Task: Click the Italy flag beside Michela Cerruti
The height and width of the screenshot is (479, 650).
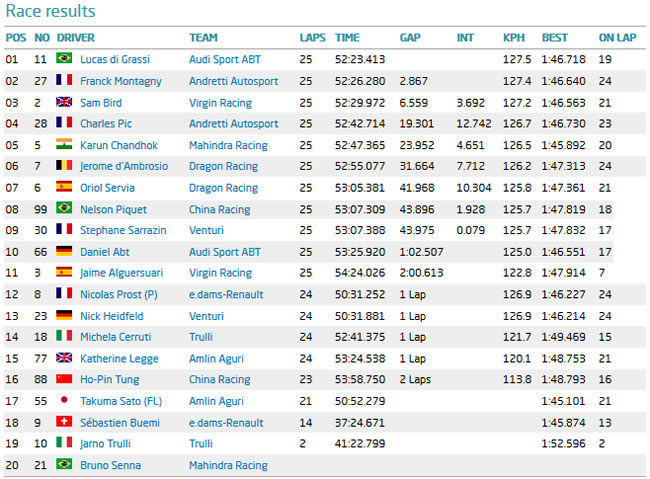Action: pos(64,335)
